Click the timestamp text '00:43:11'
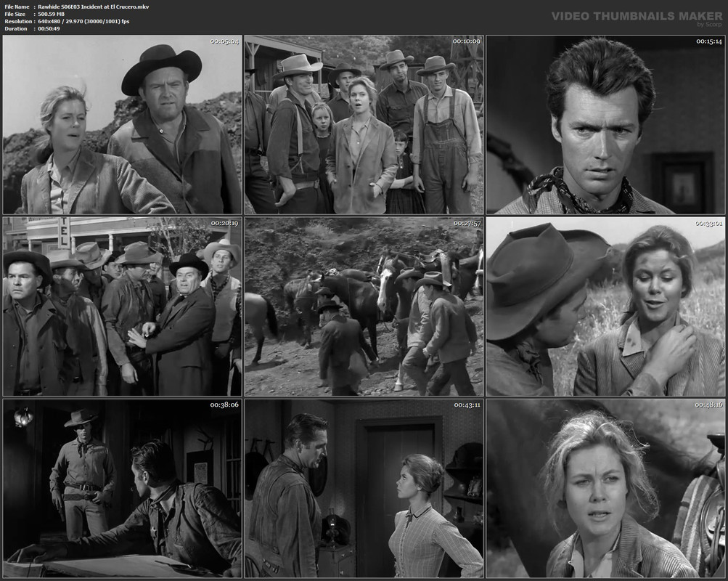 [x=467, y=405]
